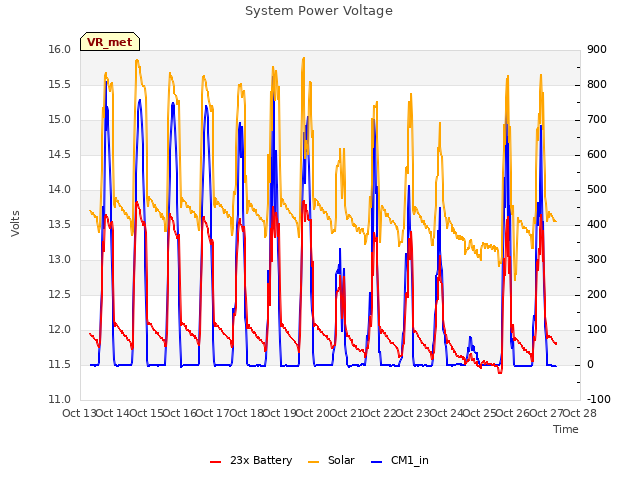Viewport: 640px width, 480px height.
Task: Click the Time x-axis label
Action: pyautogui.click(x=566, y=429)
